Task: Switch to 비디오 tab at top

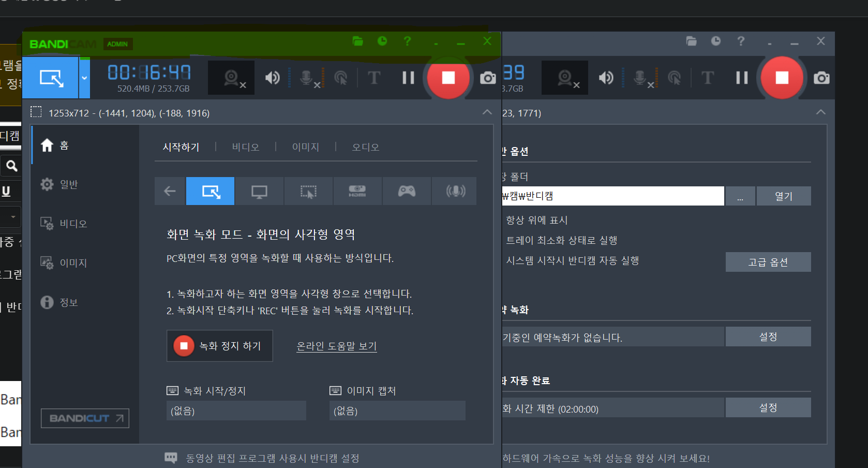Action: point(246,147)
